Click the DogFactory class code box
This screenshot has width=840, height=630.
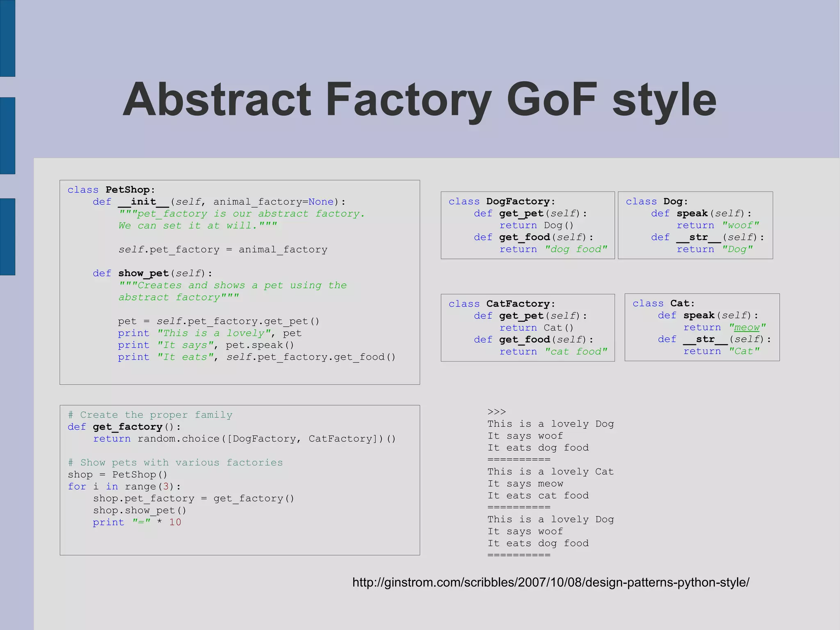coord(527,225)
